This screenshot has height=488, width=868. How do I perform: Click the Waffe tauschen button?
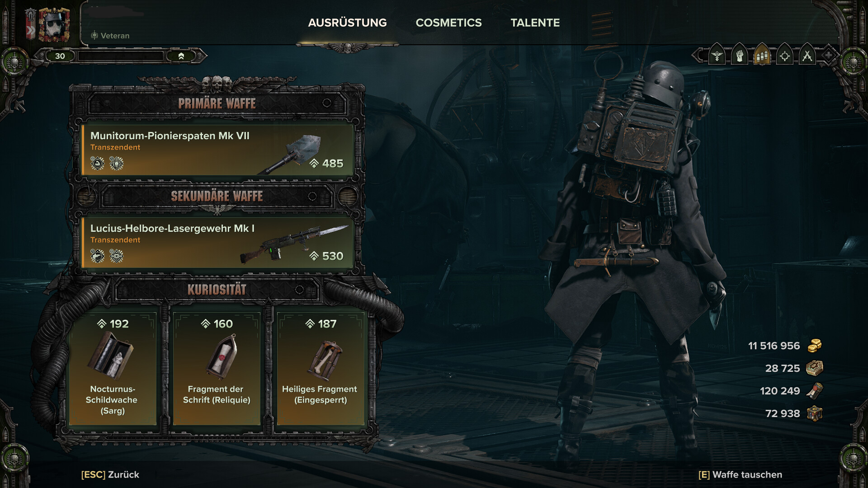740,474
